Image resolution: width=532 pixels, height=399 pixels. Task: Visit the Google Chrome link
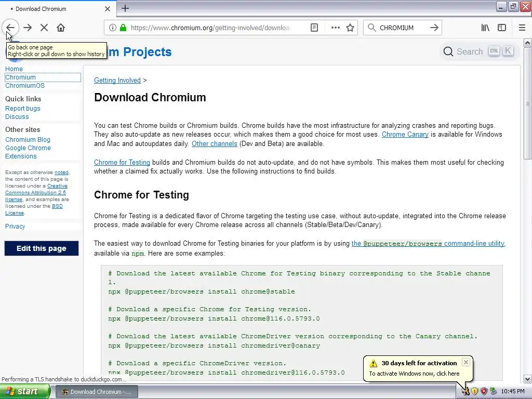coord(28,148)
